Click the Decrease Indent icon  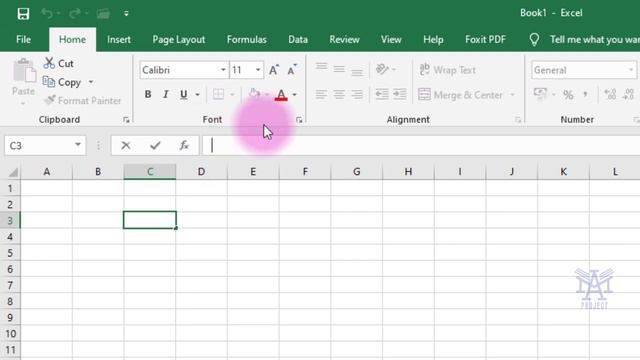tap(382, 95)
